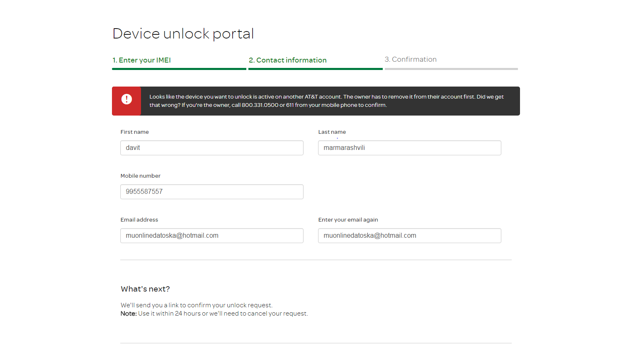
Task: Click the Last name label text
Action: (332, 132)
